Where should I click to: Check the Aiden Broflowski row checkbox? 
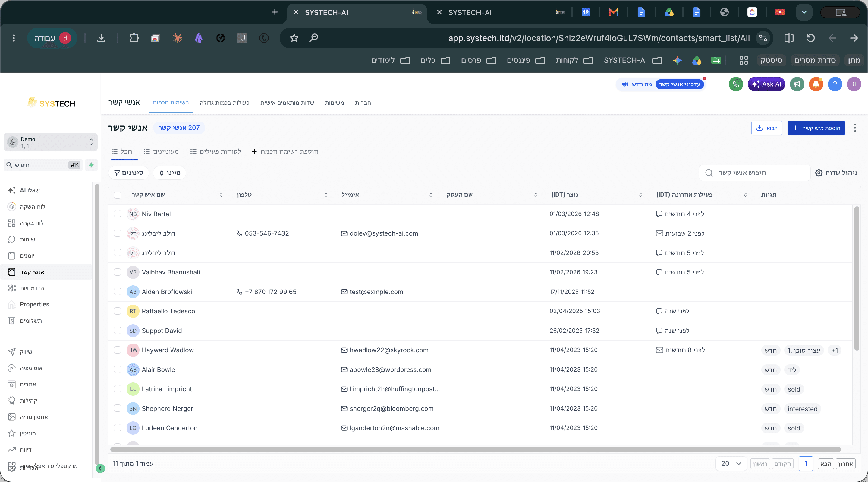pyautogui.click(x=118, y=292)
